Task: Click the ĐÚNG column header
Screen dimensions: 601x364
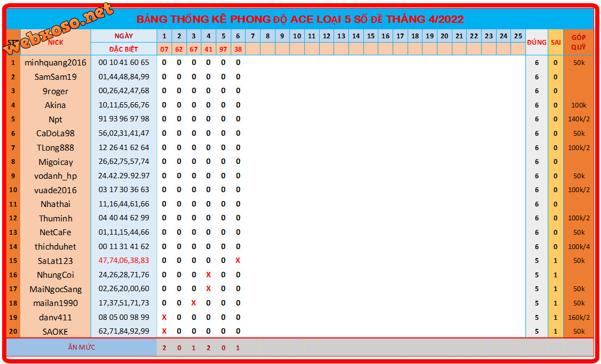Action: tap(537, 43)
